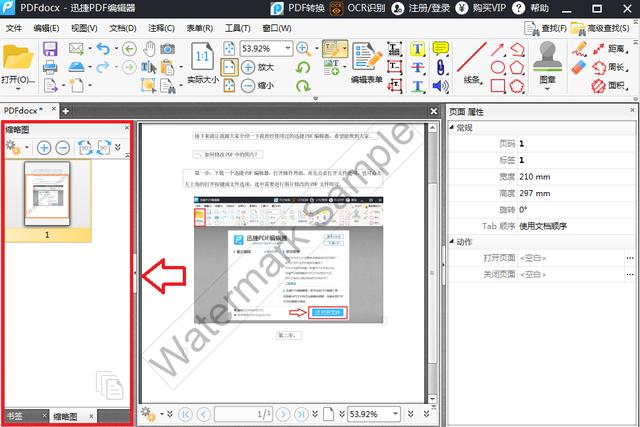Click the 缩小 zoom out button
Viewport: 640px width, 427px height.
[258, 85]
